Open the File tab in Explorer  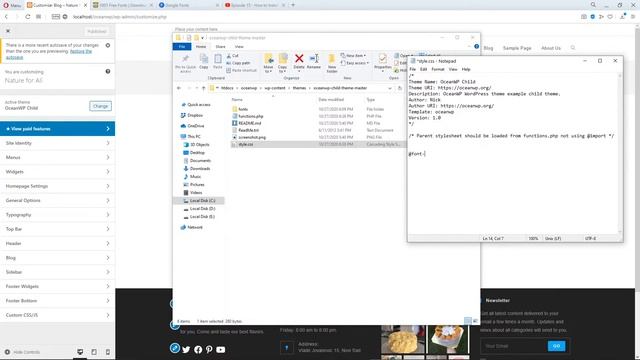tap(182, 47)
